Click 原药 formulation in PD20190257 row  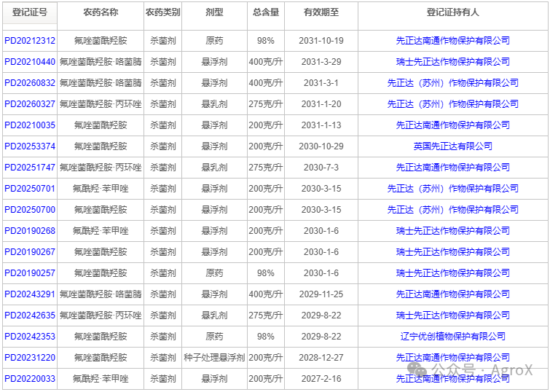(x=214, y=273)
